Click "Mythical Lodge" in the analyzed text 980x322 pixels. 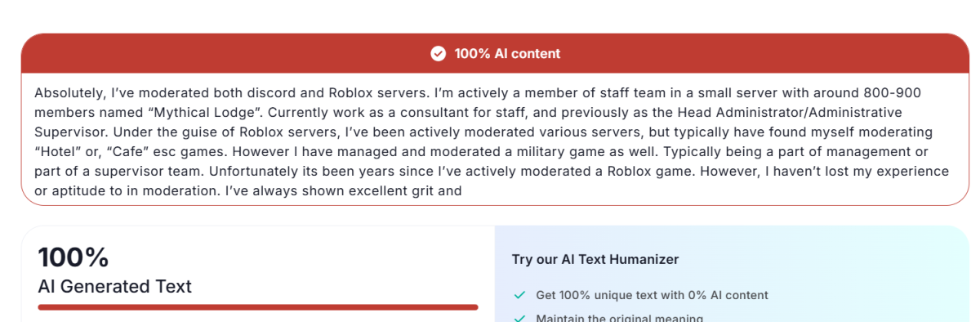tap(174, 112)
